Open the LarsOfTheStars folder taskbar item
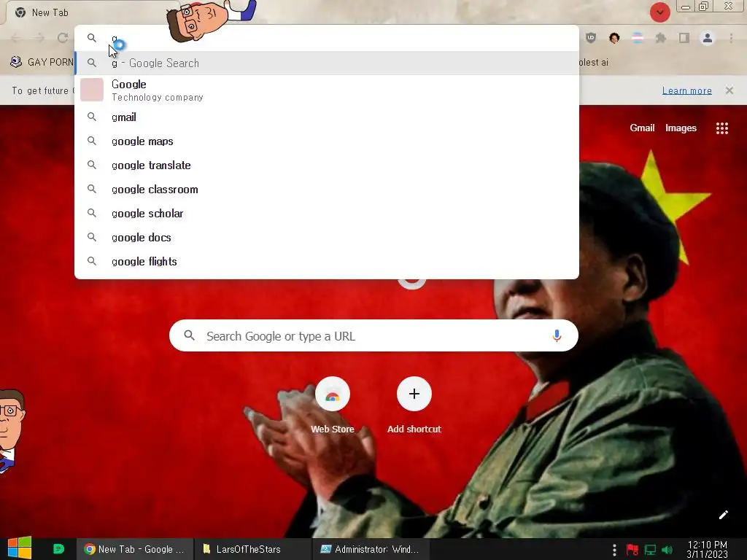The height and width of the screenshot is (560, 747). (252, 549)
